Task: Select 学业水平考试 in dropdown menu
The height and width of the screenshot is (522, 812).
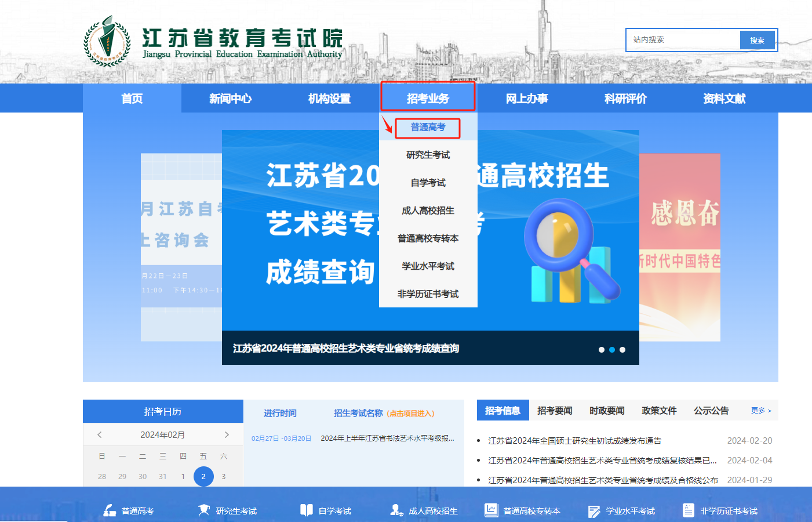Action: pos(428,266)
